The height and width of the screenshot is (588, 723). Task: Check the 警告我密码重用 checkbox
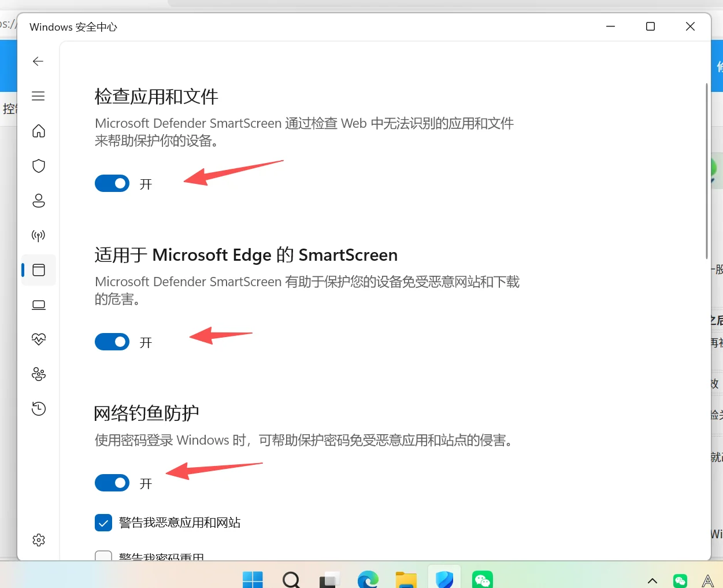point(103,555)
